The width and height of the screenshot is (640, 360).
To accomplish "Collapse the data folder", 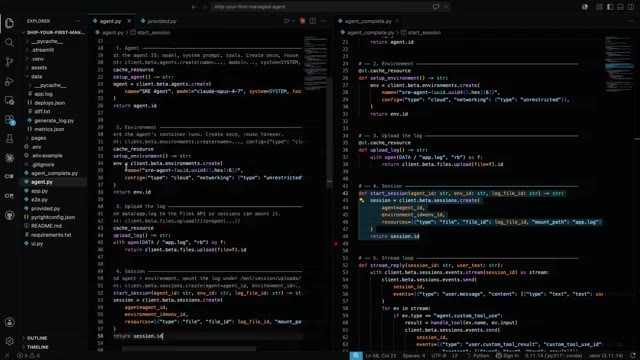I will [36, 76].
